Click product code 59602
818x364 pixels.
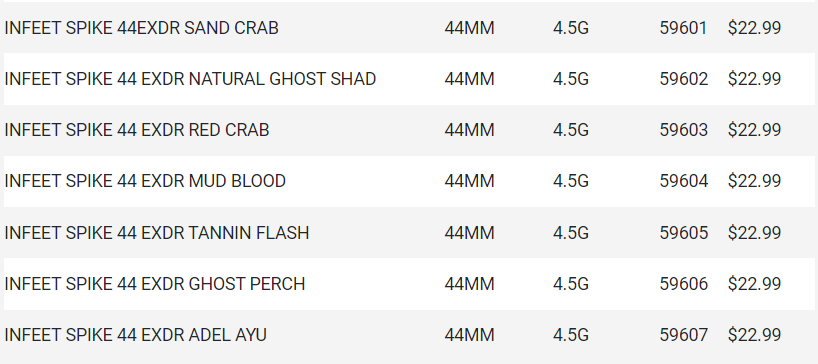tap(683, 79)
